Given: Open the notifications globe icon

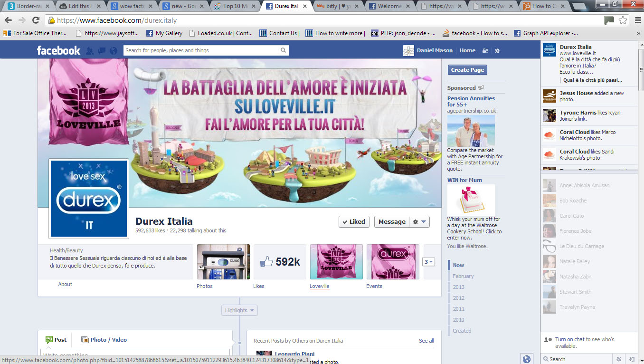Looking at the screenshot, I should click(x=113, y=51).
